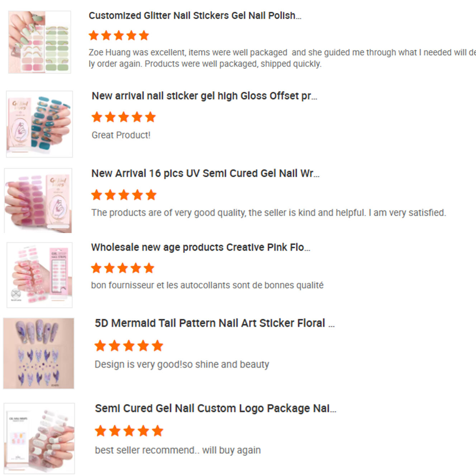Select the purple mermaid tail nail sticker thumbnail

tap(39, 353)
